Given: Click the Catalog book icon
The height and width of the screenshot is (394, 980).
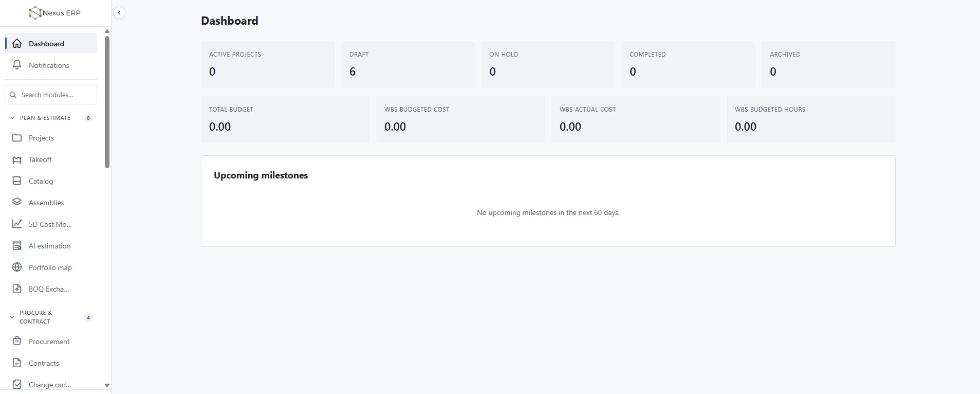Looking at the screenshot, I should (x=17, y=181).
